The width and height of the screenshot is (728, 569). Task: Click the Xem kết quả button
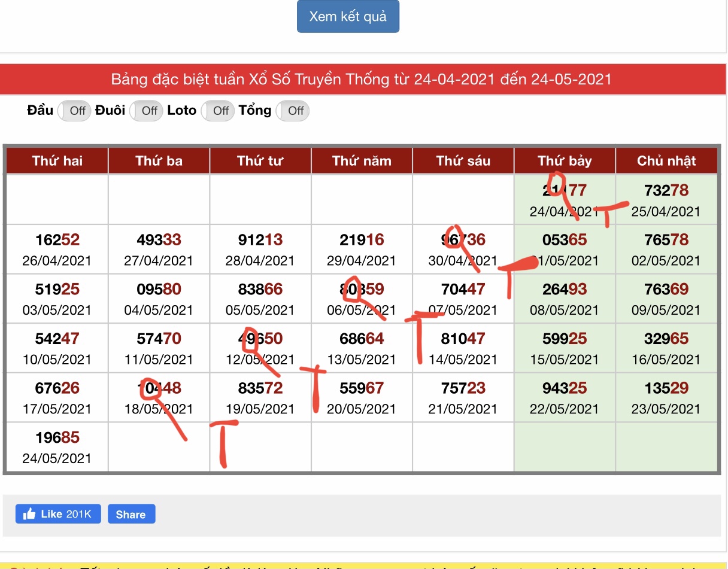(x=348, y=17)
